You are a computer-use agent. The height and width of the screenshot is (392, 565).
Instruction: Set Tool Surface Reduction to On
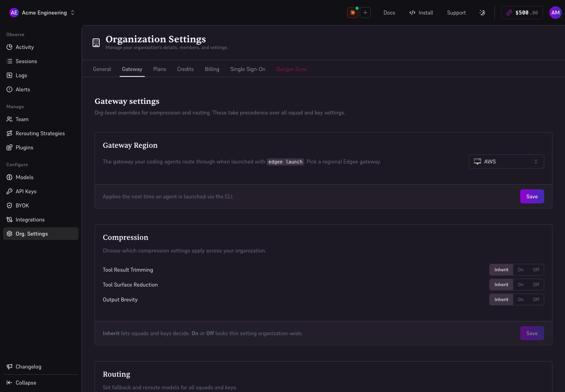521,285
